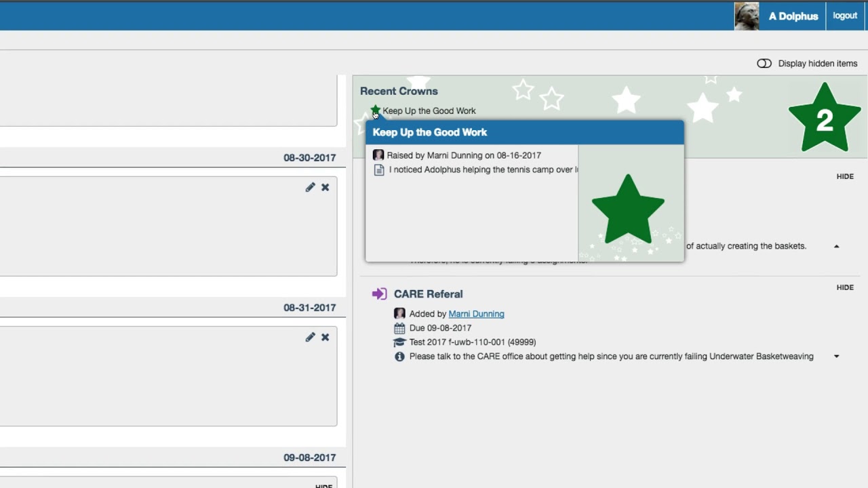The width and height of the screenshot is (868, 488).
Task: Click the green star beside Keep Up the Good Work
Action: 375,110
